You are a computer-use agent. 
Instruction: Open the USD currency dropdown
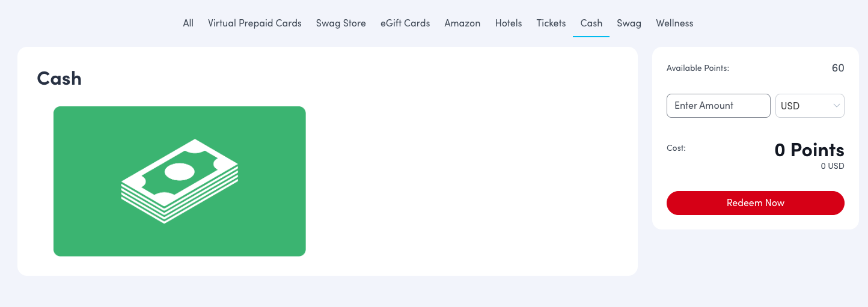pos(809,106)
